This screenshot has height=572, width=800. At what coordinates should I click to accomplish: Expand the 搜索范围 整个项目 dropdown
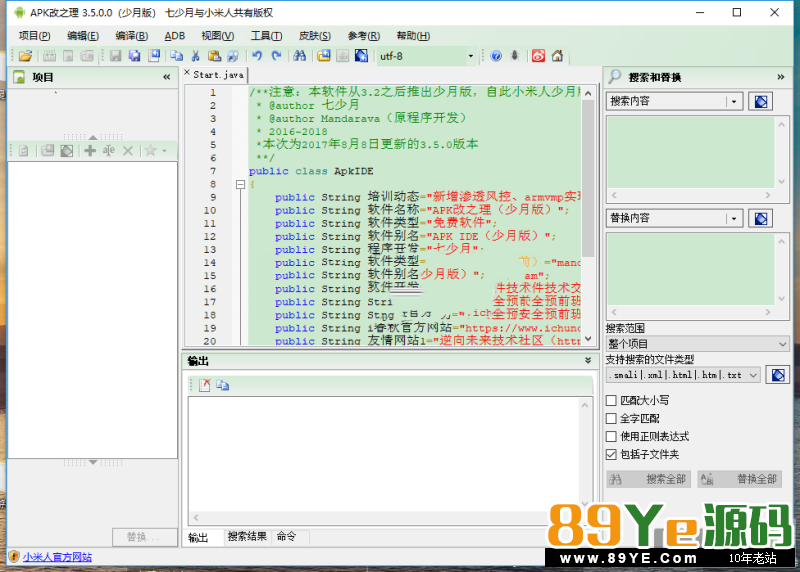782,344
